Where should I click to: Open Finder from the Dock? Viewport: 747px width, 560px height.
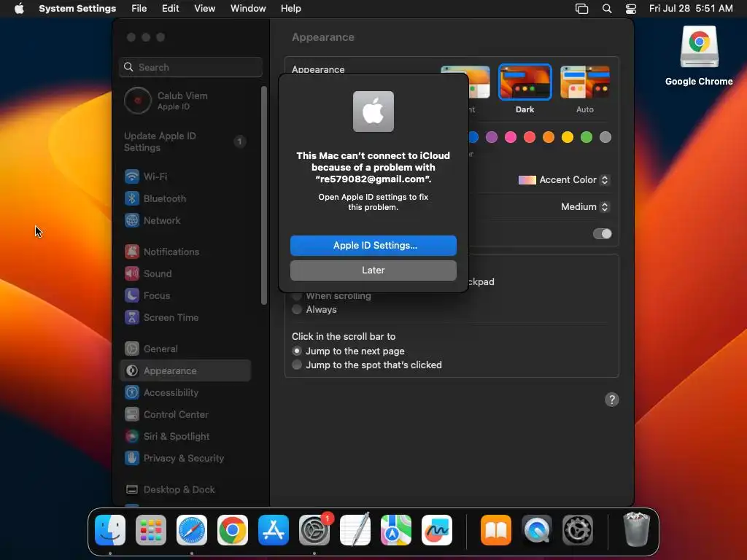tap(110, 530)
